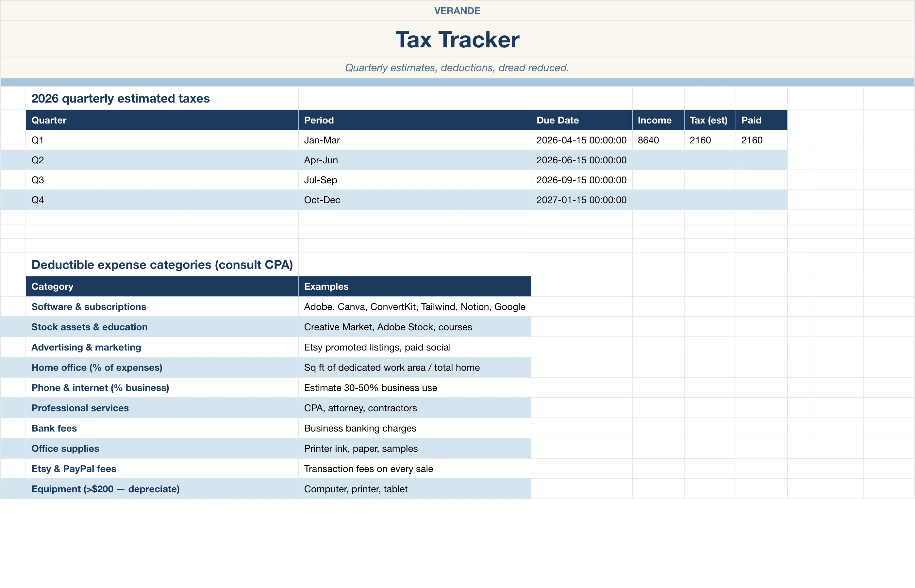Click the Quarter column header
The height and width of the screenshot is (588, 915).
coord(162,120)
